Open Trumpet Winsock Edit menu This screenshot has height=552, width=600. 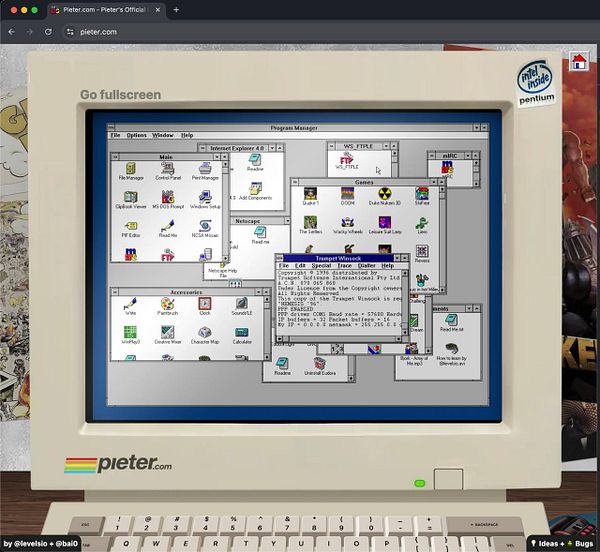300,265
